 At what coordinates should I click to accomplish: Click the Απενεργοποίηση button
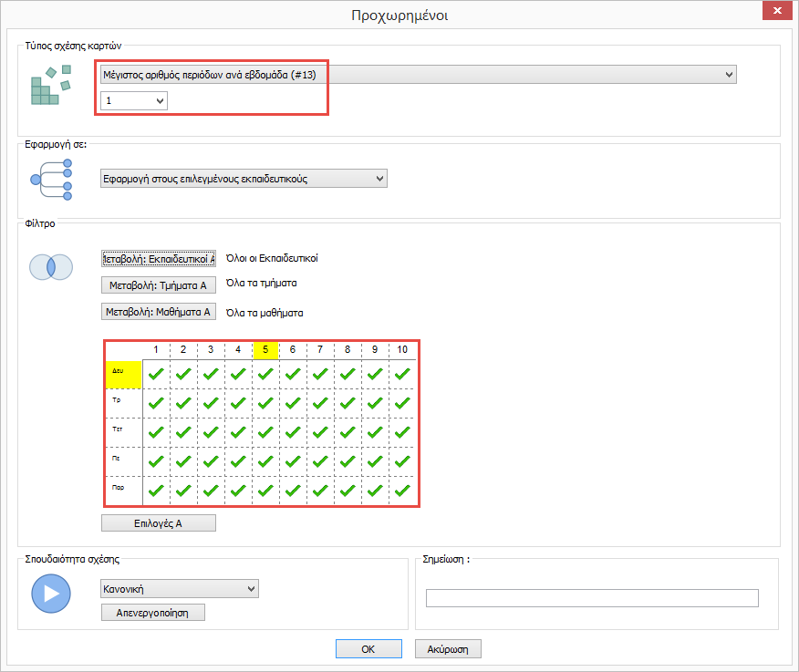153,613
